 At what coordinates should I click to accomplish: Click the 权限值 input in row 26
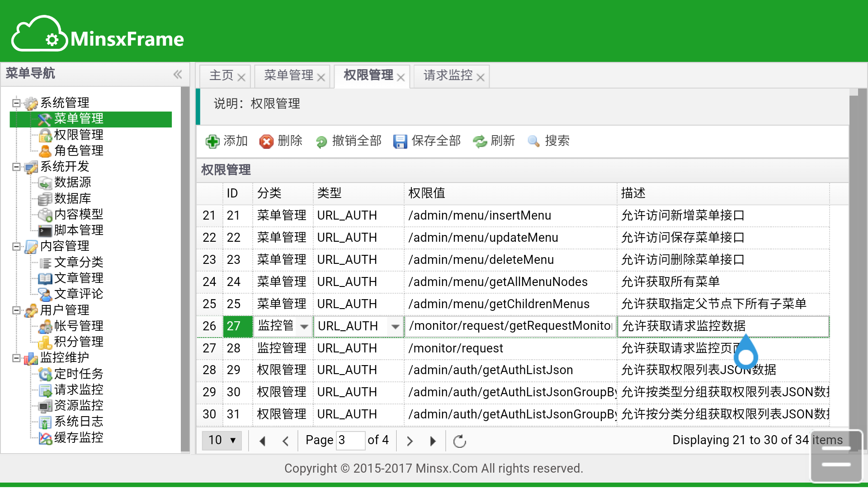[x=510, y=326]
